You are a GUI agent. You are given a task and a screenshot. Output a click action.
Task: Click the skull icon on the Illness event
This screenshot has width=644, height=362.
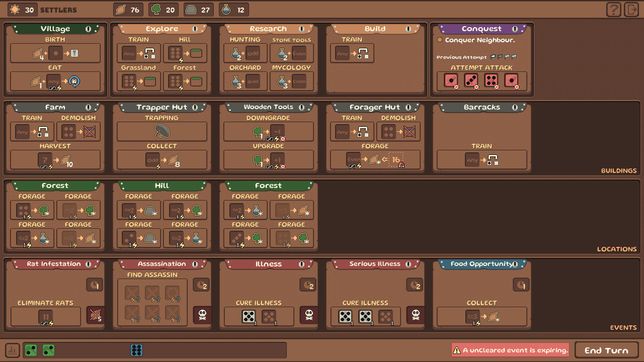(x=308, y=316)
